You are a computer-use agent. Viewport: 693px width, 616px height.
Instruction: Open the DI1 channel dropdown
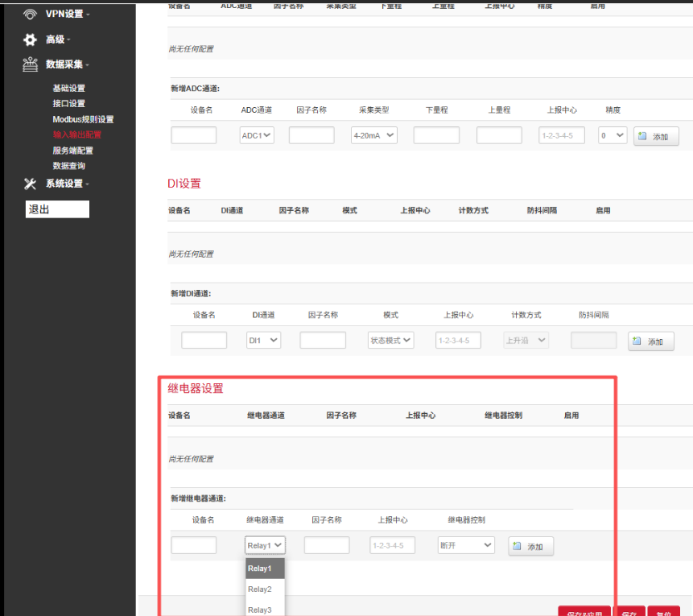(263, 341)
